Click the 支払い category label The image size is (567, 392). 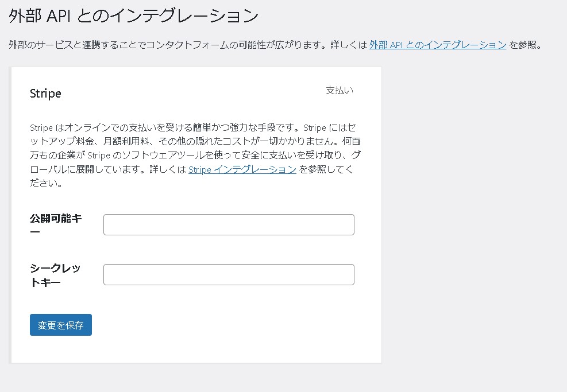click(x=340, y=91)
